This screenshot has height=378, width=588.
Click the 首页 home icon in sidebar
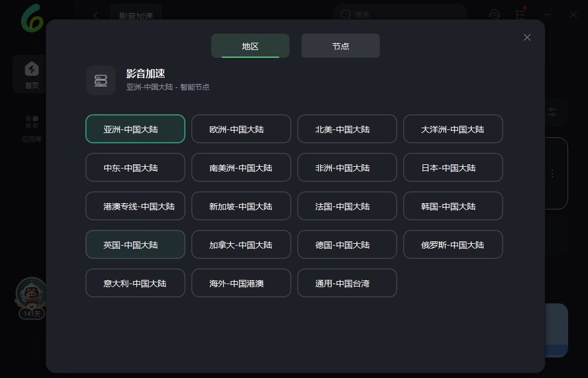31,69
